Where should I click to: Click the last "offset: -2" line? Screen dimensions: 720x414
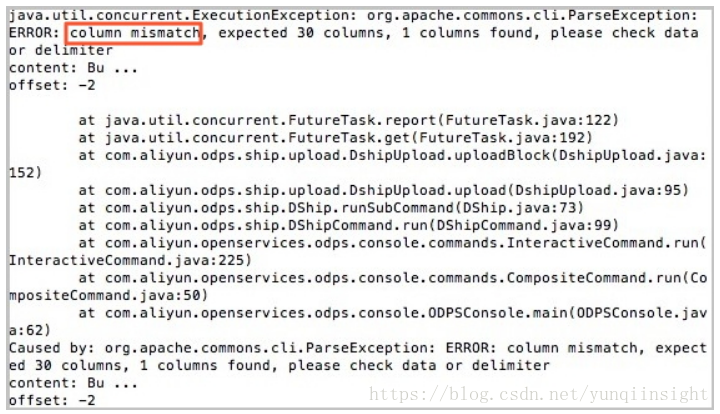pos(52,400)
